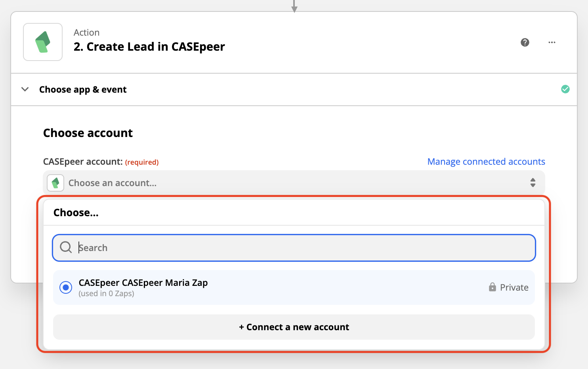Click the magnifier icon in search box
The width and height of the screenshot is (588, 369).
tap(66, 247)
